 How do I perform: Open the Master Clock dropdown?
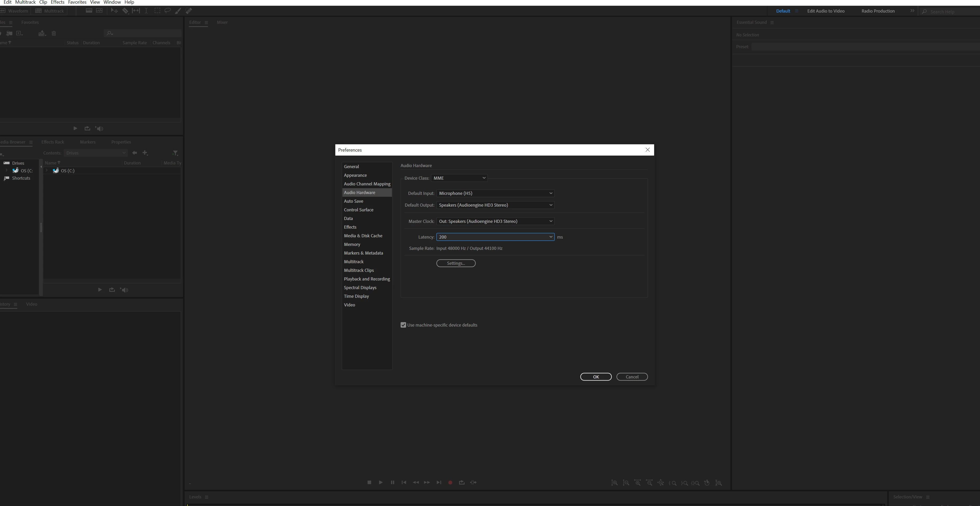point(495,221)
